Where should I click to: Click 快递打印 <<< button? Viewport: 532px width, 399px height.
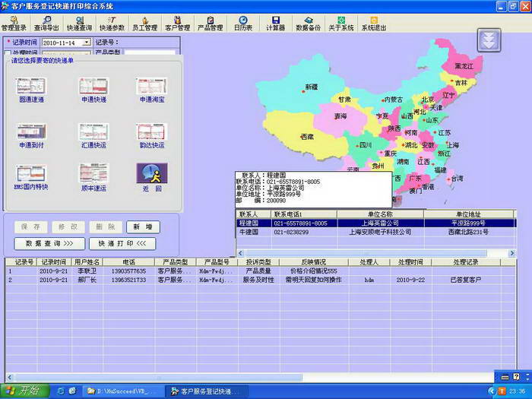[x=122, y=243]
